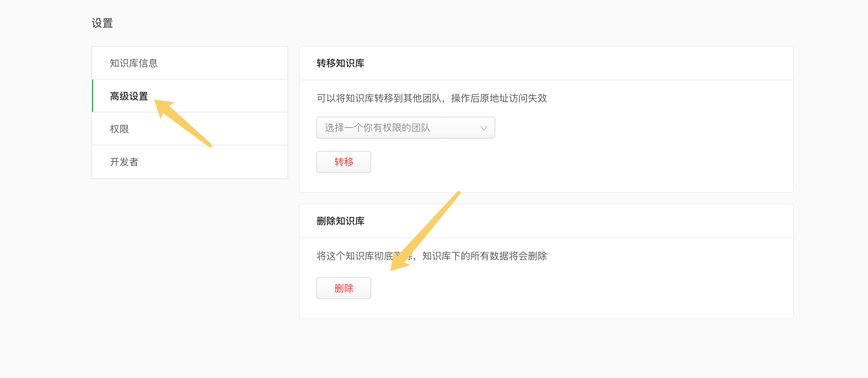The image size is (868, 378).
Task: Click the placeholder text 选择一个你有权限的团队
Action: click(x=377, y=128)
